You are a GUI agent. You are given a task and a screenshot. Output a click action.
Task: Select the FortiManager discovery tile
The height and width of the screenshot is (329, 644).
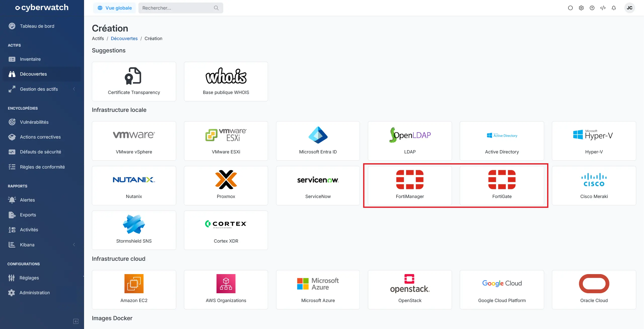click(410, 185)
